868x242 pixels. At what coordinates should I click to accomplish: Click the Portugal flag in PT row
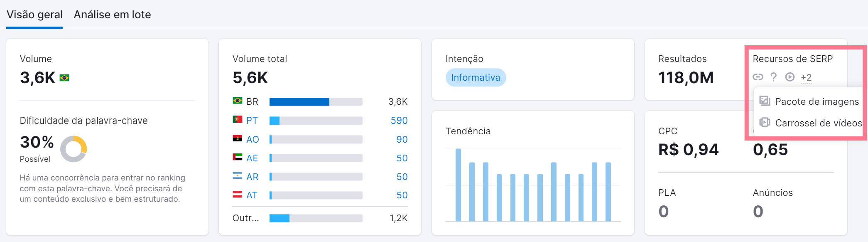pyautogui.click(x=238, y=119)
